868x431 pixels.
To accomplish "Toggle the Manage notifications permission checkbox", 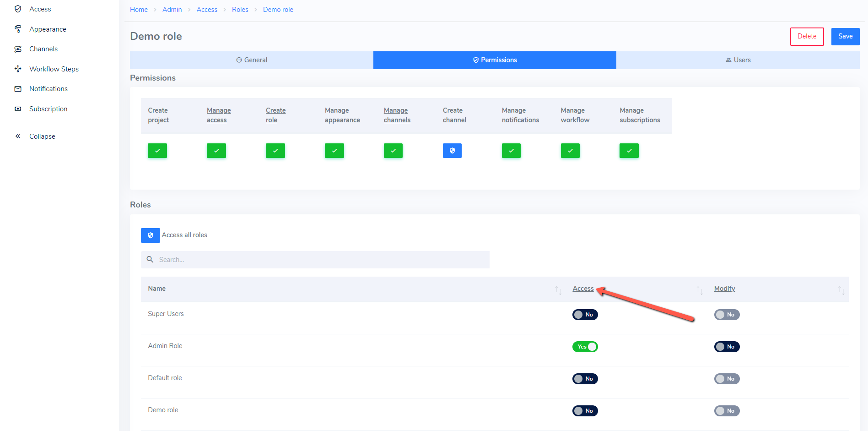I will coord(511,151).
